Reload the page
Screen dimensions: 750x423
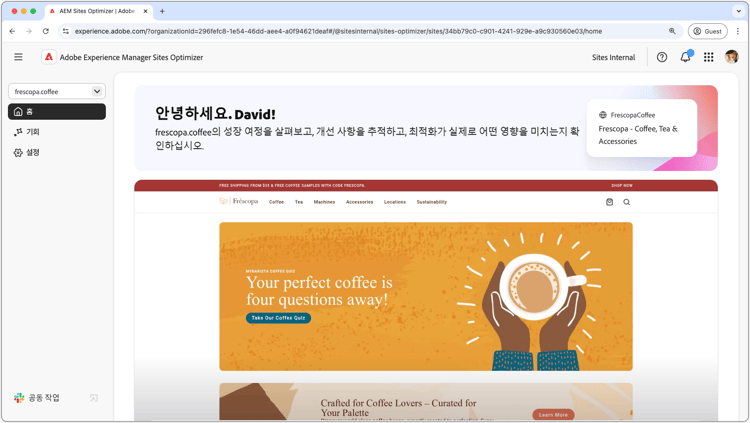[45, 31]
